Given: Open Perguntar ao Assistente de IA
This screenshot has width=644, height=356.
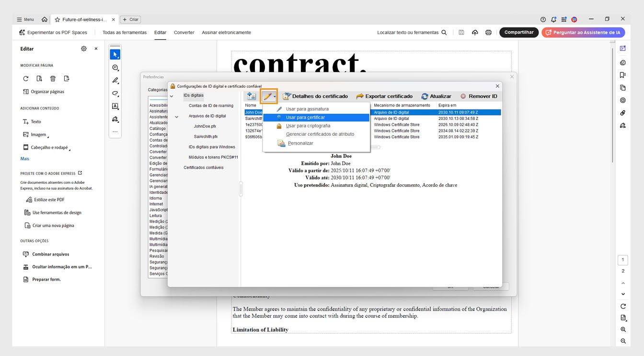Looking at the screenshot, I should (584, 32).
